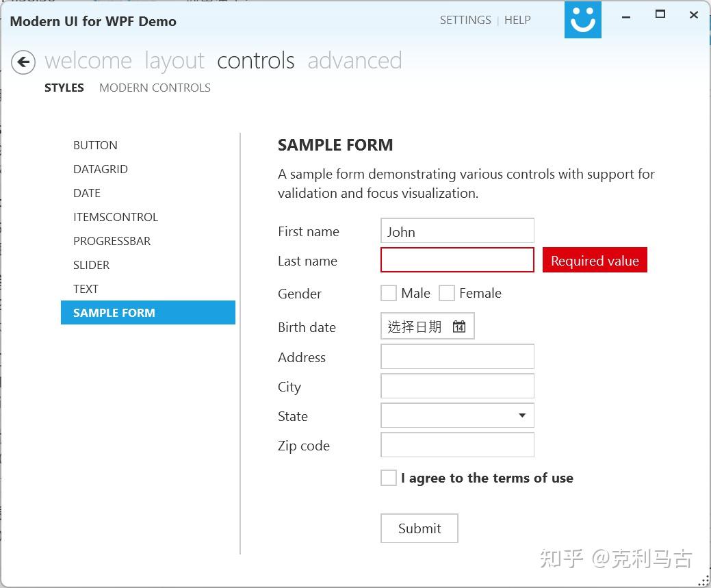Select SLIDER in the styles list
This screenshot has width=711, height=588.
[91, 265]
